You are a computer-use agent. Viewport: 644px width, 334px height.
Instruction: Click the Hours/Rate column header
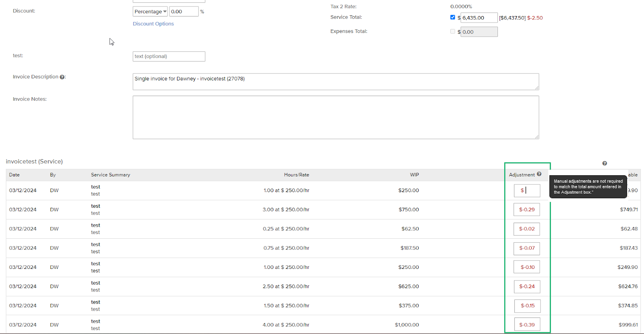pyautogui.click(x=296, y=175)
